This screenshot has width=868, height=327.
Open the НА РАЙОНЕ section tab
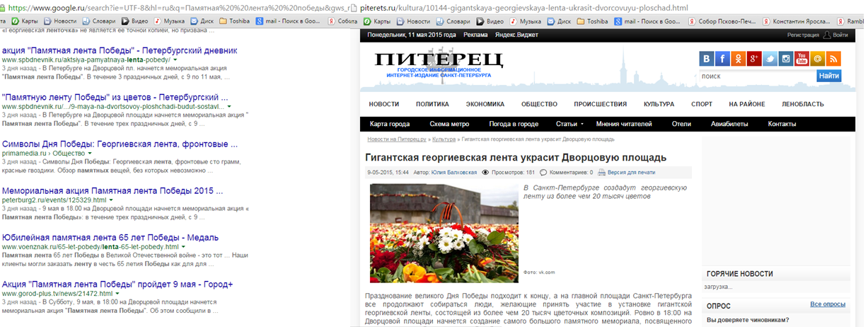[x=747, y=104]
